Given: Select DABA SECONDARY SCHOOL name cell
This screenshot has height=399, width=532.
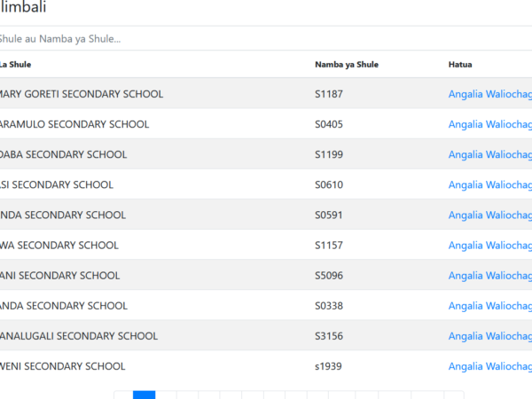Looking at the screenshot, I should click(64, 154).
